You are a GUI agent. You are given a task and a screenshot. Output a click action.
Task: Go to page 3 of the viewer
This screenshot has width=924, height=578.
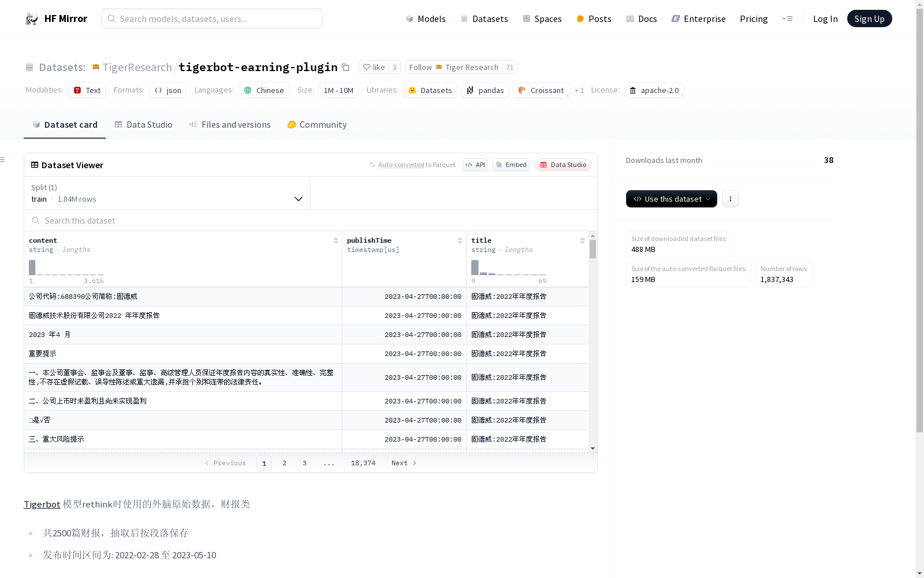[x=304, y=463]
